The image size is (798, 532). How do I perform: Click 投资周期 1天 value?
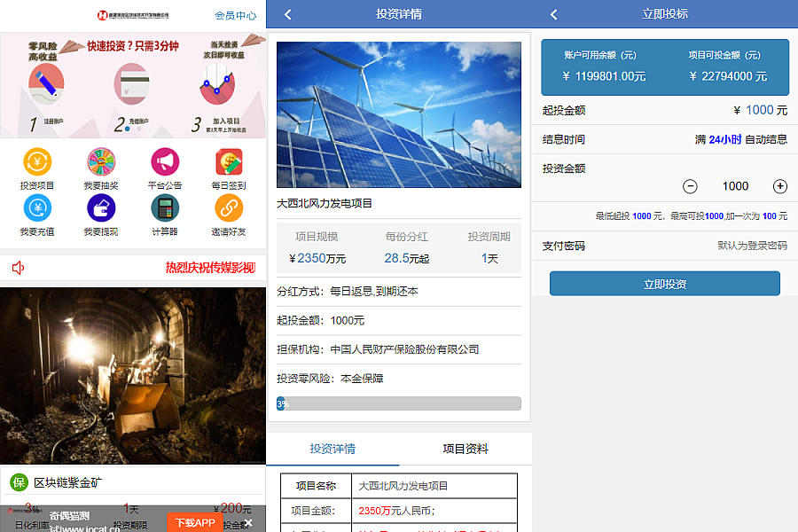tap(489, 259)
